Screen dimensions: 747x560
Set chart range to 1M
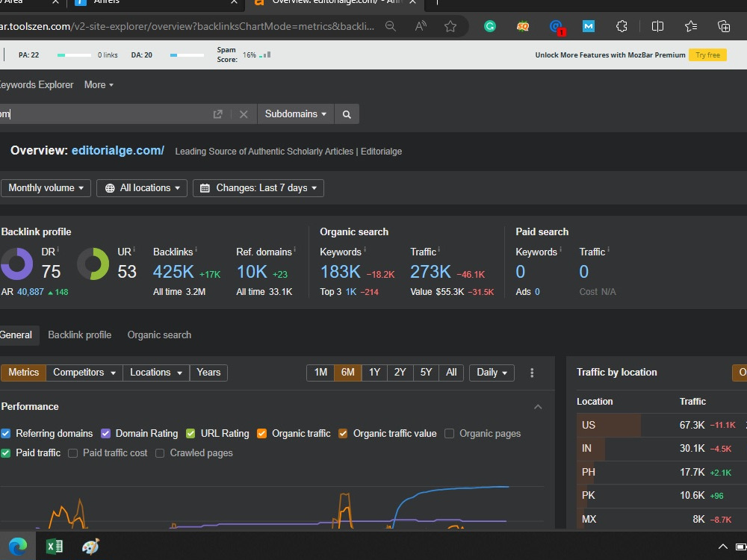tap(320, 373)
